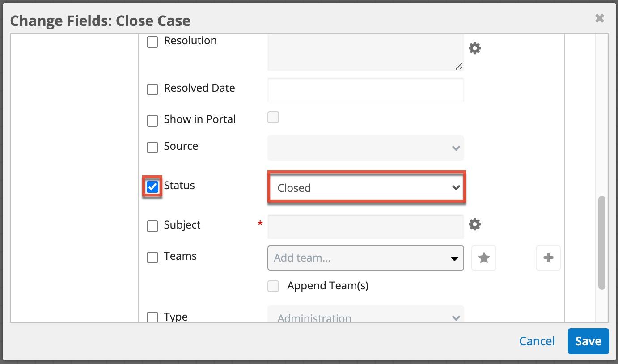Viewport: 618px width, 364px height.
Task: Open the Source dropdown
Action: click(x=365, y=148)
